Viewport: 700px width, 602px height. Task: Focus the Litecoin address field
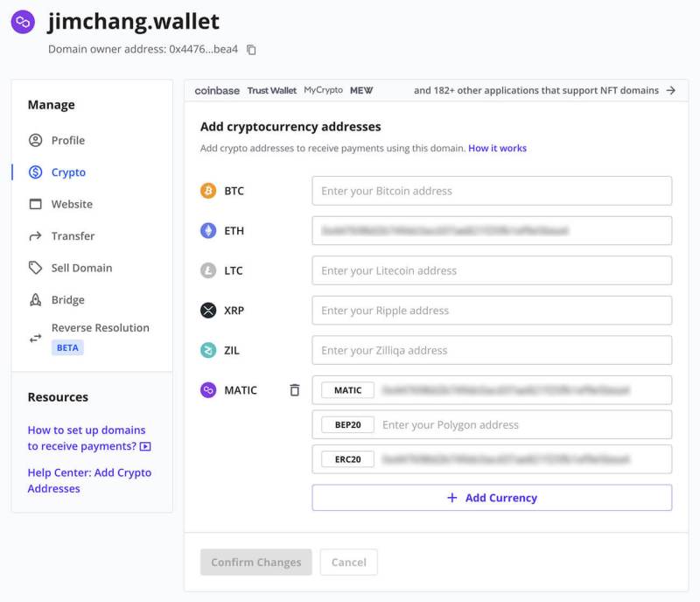point(492,270)
